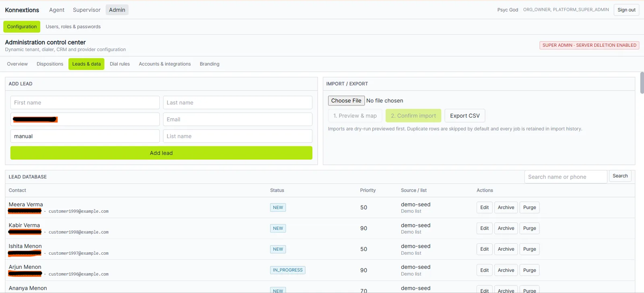This screenshot has width=644, height=293.
Task: Click into the Email field
Action: 237,119
